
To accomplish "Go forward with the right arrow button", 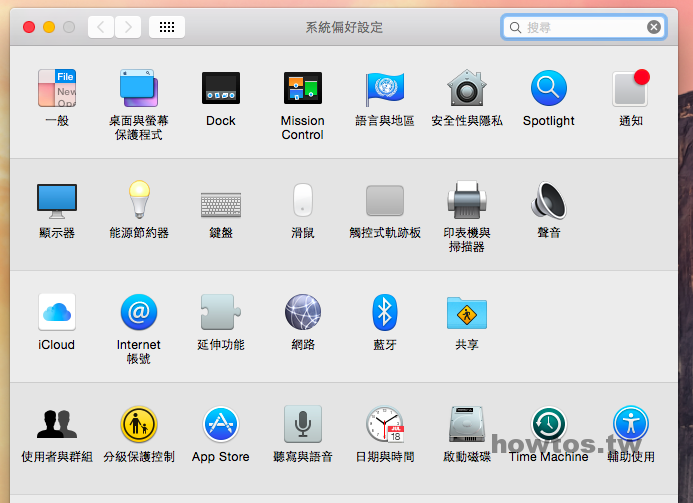I will 128,27.
